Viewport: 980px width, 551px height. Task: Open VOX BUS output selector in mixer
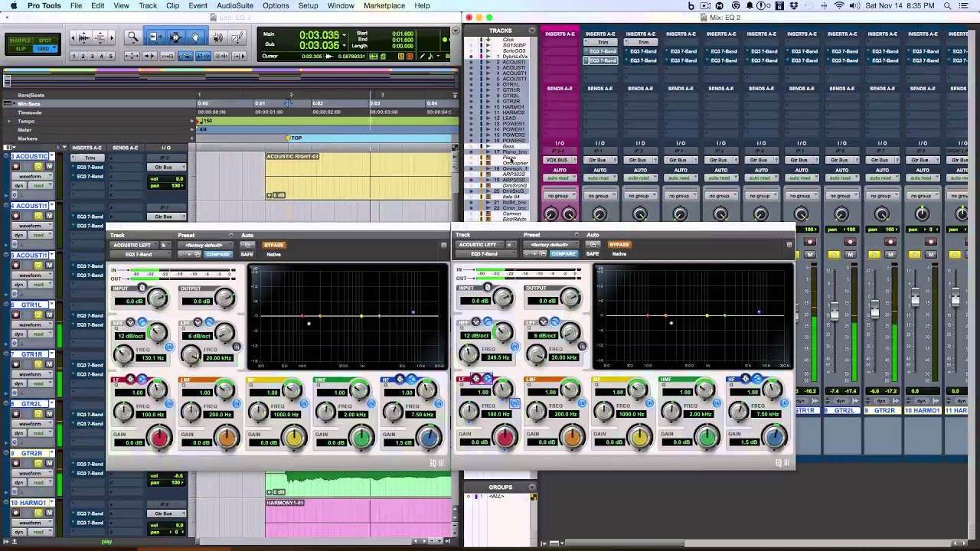click(x=560, y=160)
